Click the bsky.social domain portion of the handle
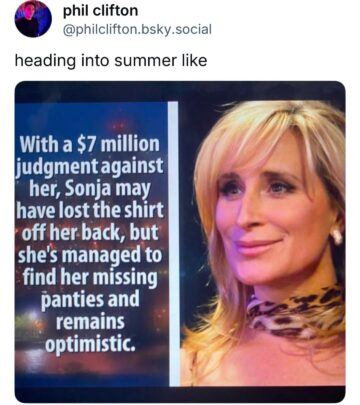Screen dimensions: 360x405 coord(174,29)
